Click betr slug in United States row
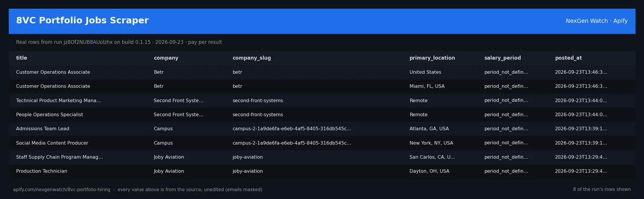Screen dimensions: 644x199 237,72
